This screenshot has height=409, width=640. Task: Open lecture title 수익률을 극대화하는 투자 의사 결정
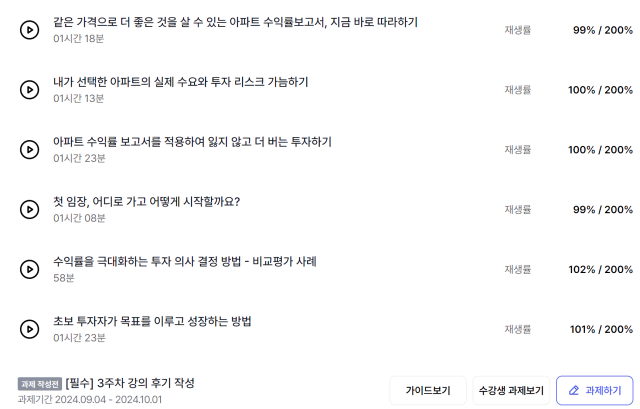coord(185,261)
